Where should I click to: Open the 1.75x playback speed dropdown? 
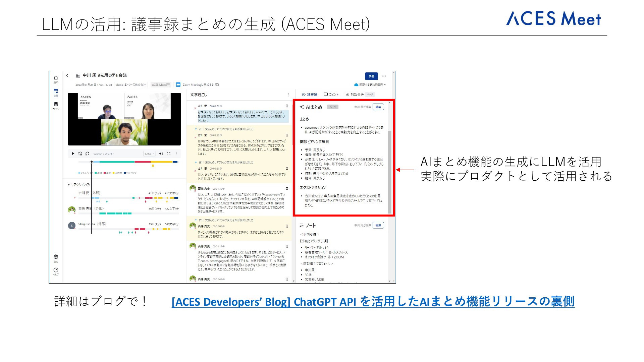[x=149, y=154]
